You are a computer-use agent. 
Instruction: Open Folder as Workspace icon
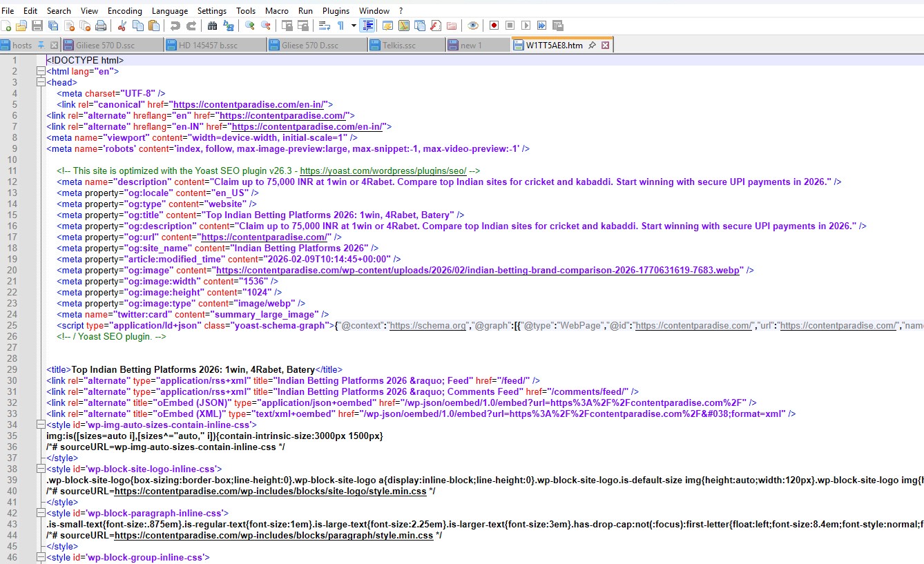click(x=452, y=26)
